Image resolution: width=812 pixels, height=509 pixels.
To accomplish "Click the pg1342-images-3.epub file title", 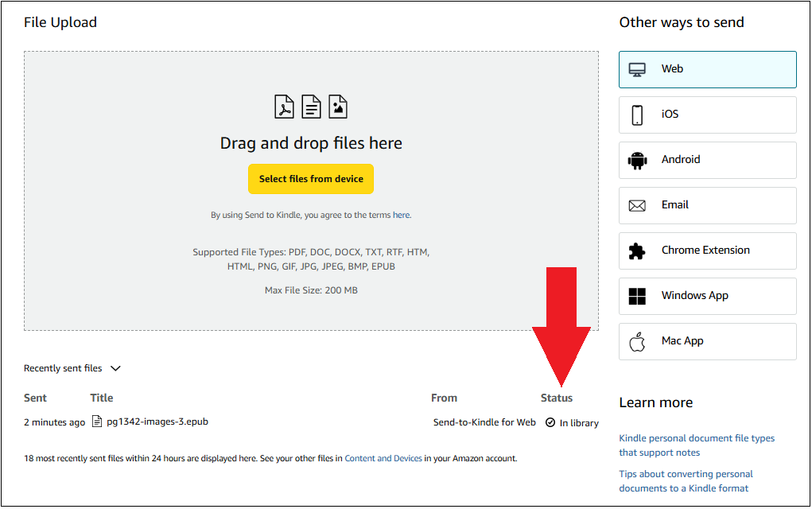I will [x=157, y=422].
